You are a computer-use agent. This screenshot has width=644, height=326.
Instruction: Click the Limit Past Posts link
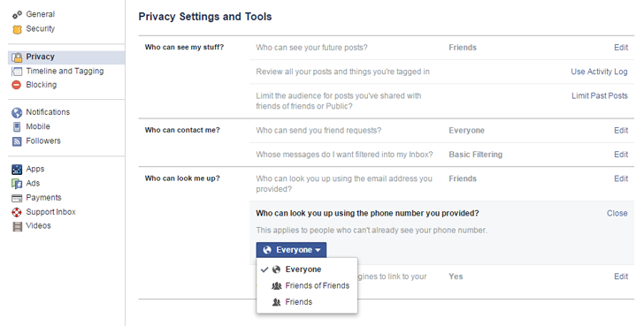(600, 96)
